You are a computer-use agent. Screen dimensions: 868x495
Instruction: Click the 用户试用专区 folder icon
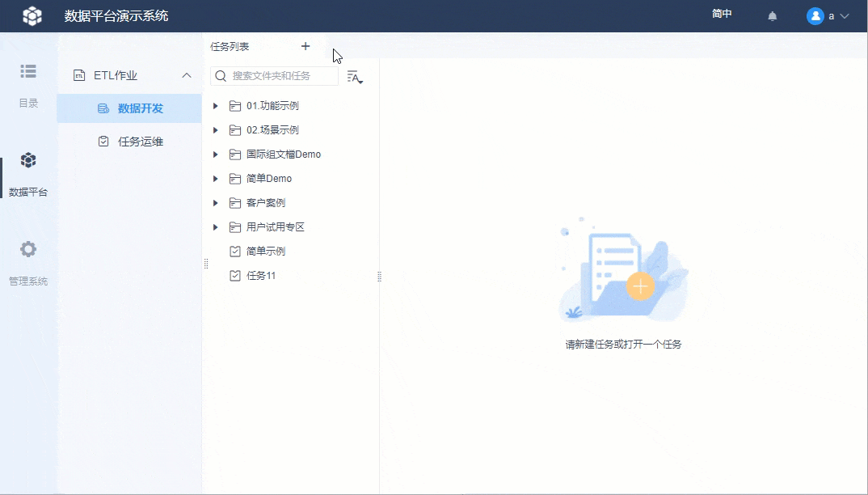coord(235,226)
